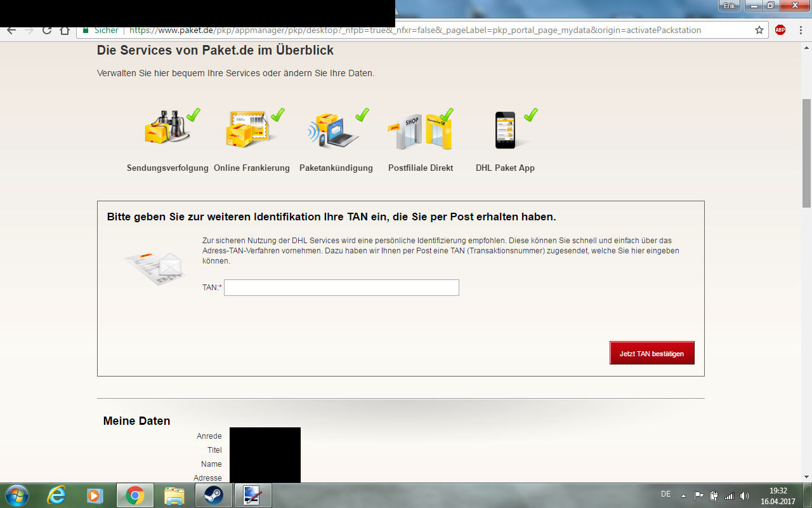Open the power plug tray icon
812x508 pixels.
point(714,496)
